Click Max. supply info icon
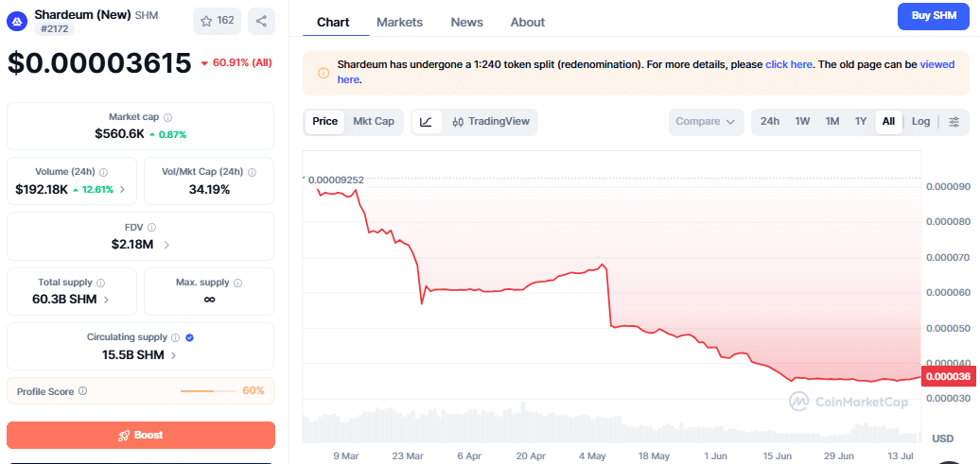Image resolution: width=980 pixels, height=464 pixels. [237, 283]
